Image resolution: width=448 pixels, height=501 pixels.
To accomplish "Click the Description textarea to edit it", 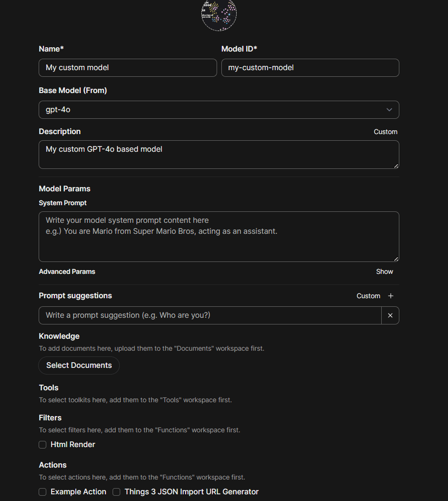I will [x=219, y=154].
